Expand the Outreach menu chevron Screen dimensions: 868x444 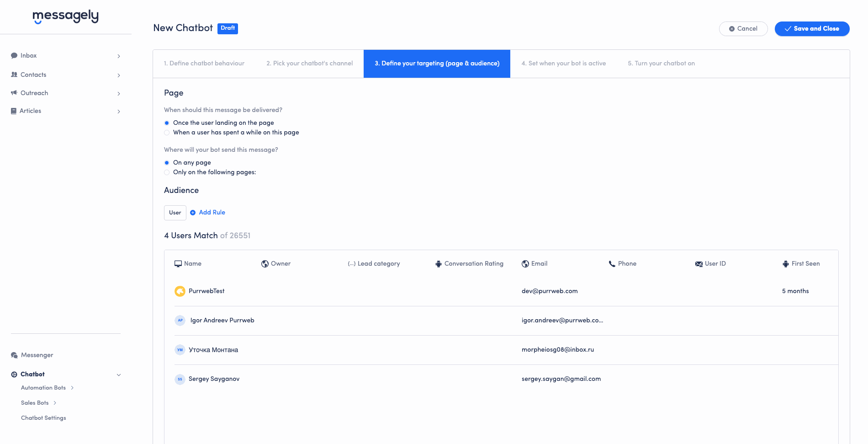tap(119, 94)
